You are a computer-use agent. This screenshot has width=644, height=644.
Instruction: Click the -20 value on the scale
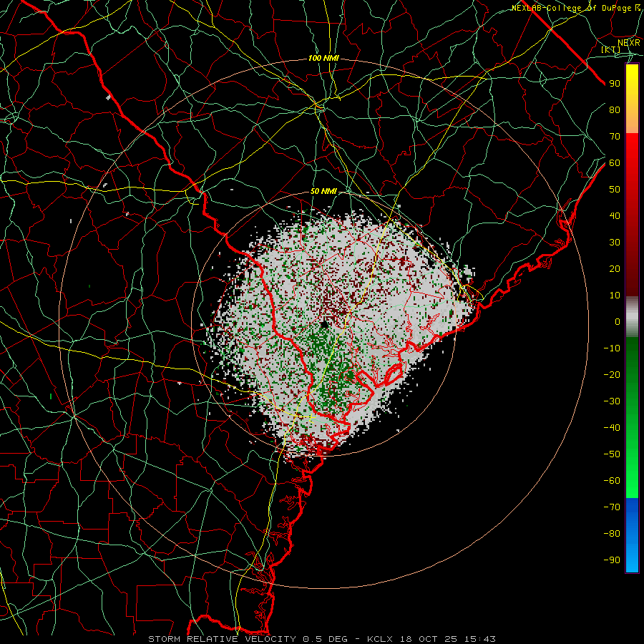coord(612,374)
